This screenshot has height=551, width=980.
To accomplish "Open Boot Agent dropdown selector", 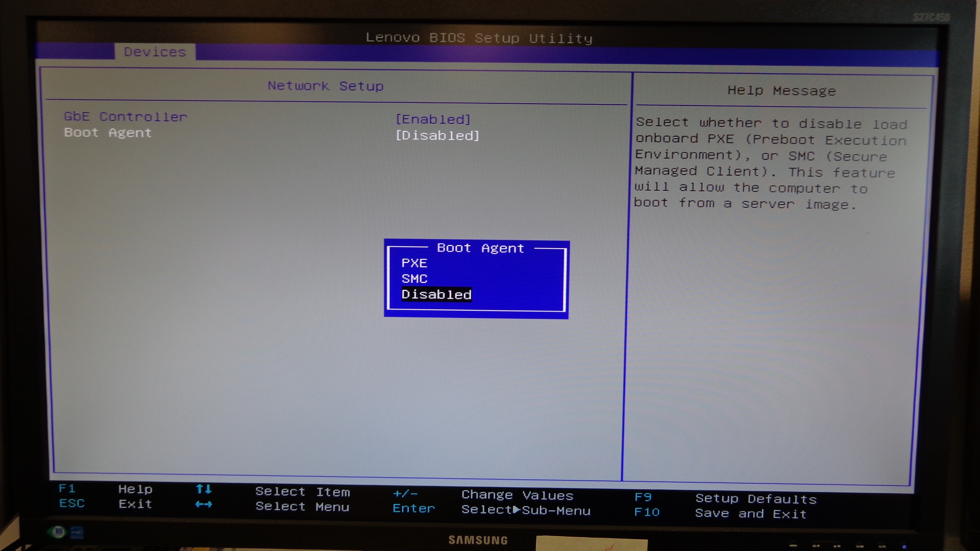I will [x=437, y=135].
